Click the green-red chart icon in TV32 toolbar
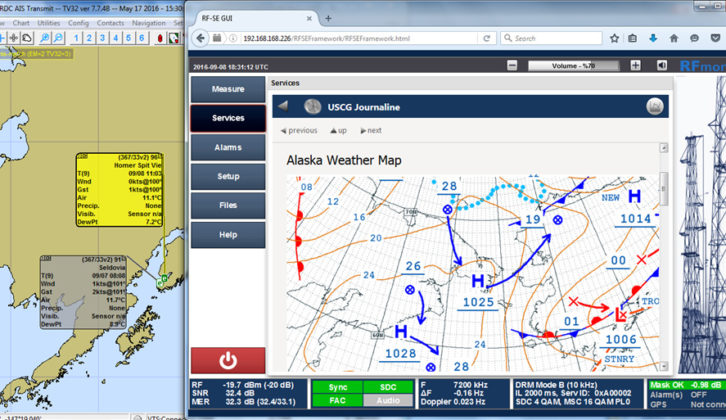 (174, 38)
